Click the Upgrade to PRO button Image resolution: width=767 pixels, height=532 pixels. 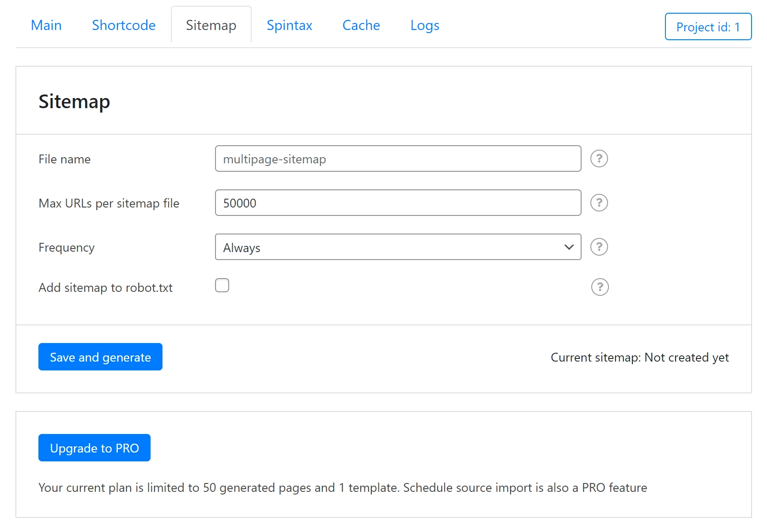(94, 448)
